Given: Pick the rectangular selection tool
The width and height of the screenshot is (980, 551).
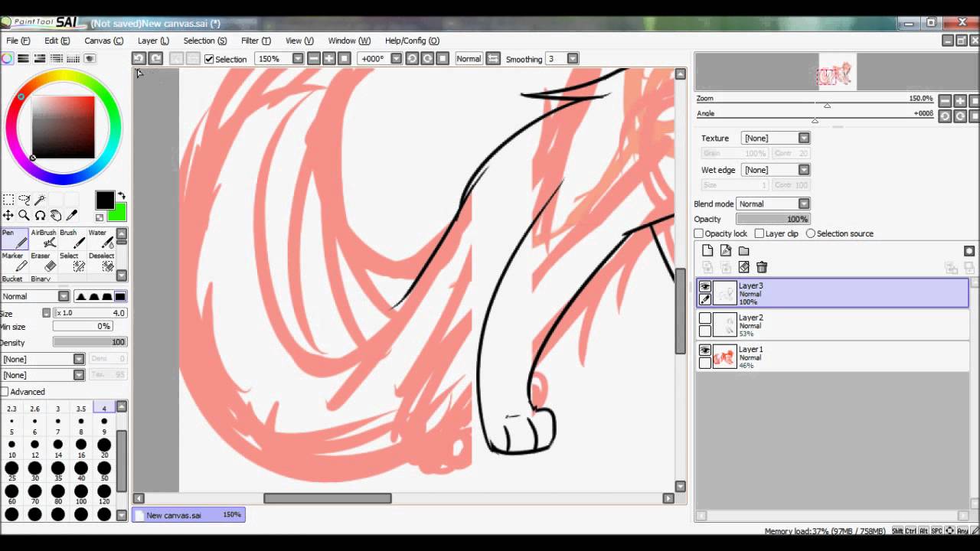Looking at the screenshot, I should 8,200.
